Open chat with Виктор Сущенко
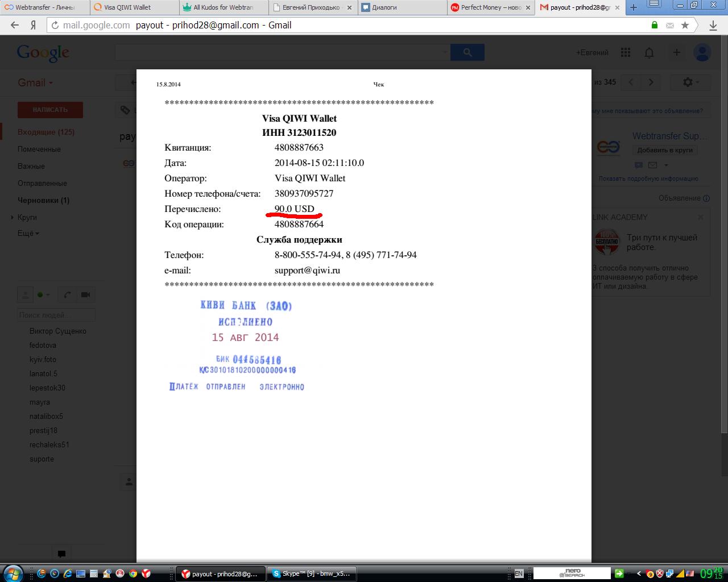The height and width of the screenshot is (582, 728). pyautogui.click(x=58, y=331)
